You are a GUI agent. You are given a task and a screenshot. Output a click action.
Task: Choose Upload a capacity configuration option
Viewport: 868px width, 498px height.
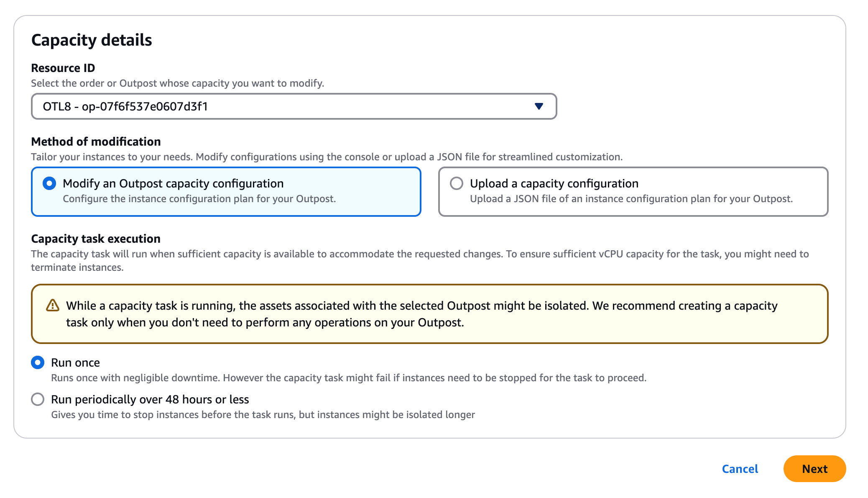click(457, 183)
